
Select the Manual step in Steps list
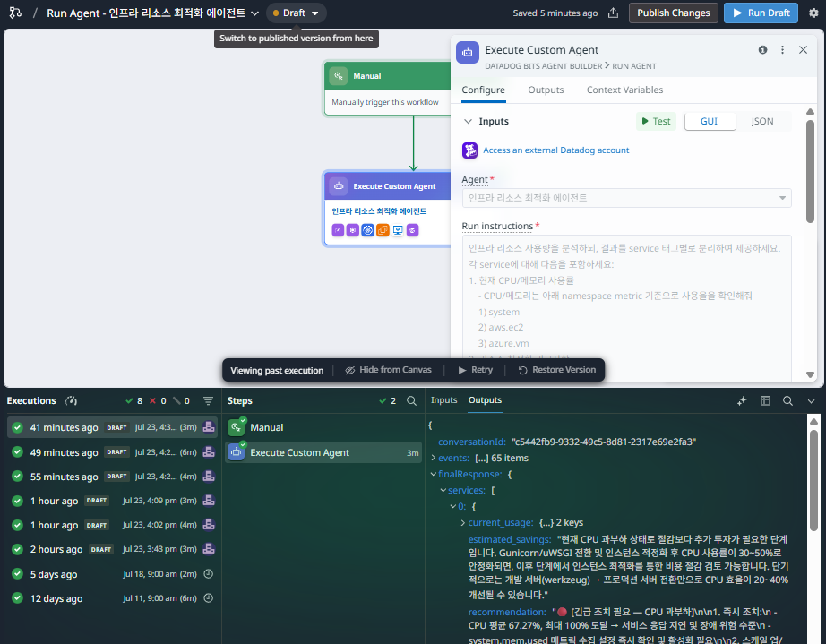point(323,427)
